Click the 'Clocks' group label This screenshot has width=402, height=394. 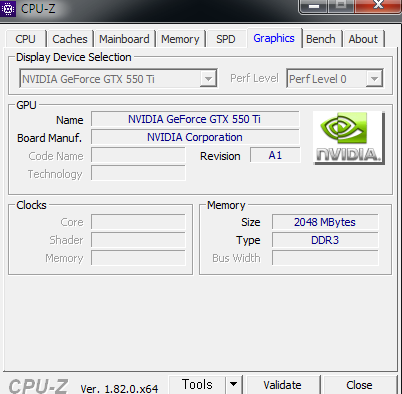point(31,205)
